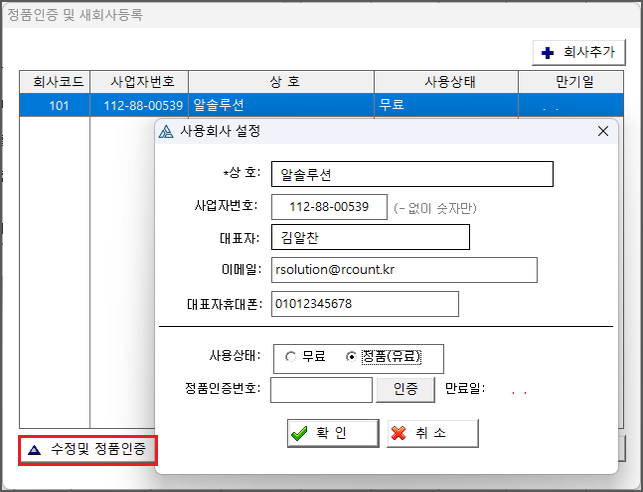Click the 수정및 정품인증 button
This screenshot has height=492, width=643.
click(88, 450)
